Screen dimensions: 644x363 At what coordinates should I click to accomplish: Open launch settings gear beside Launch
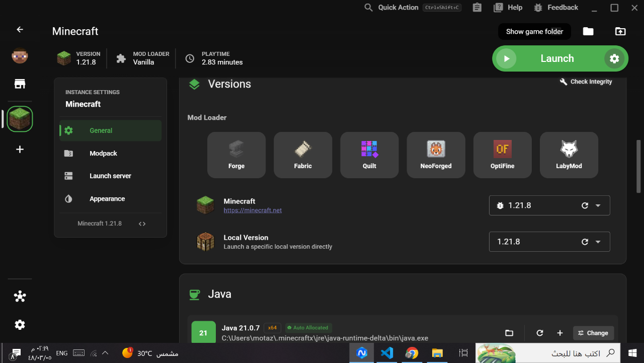(x=614, y=58)
